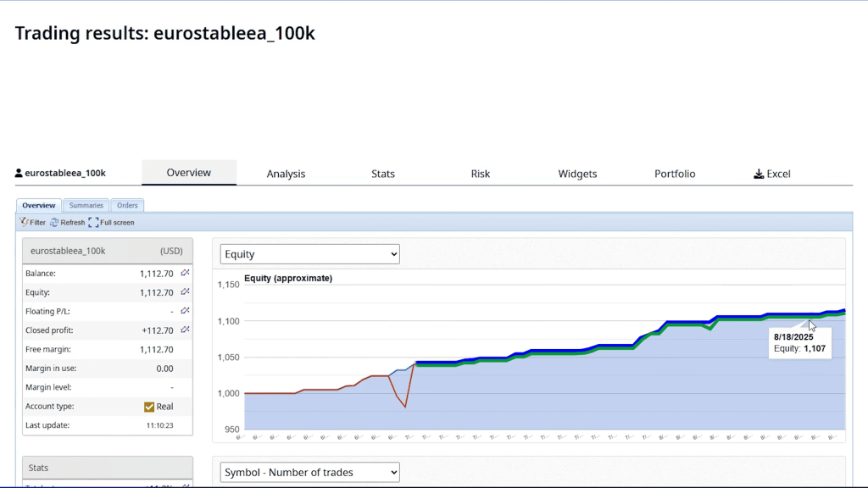Open the Stats tab

[x=383, y=174]
